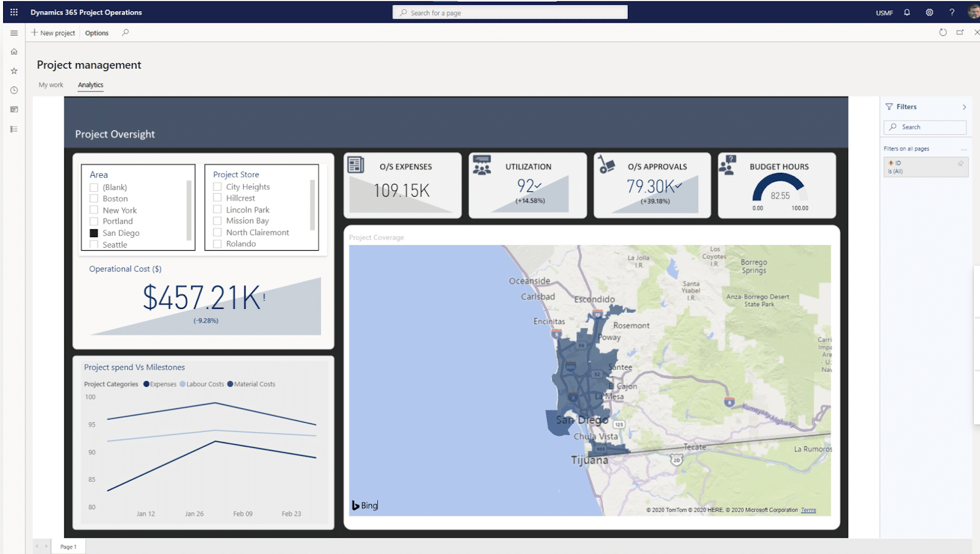Check the Mission Bay store checkbox

[217, 221]
